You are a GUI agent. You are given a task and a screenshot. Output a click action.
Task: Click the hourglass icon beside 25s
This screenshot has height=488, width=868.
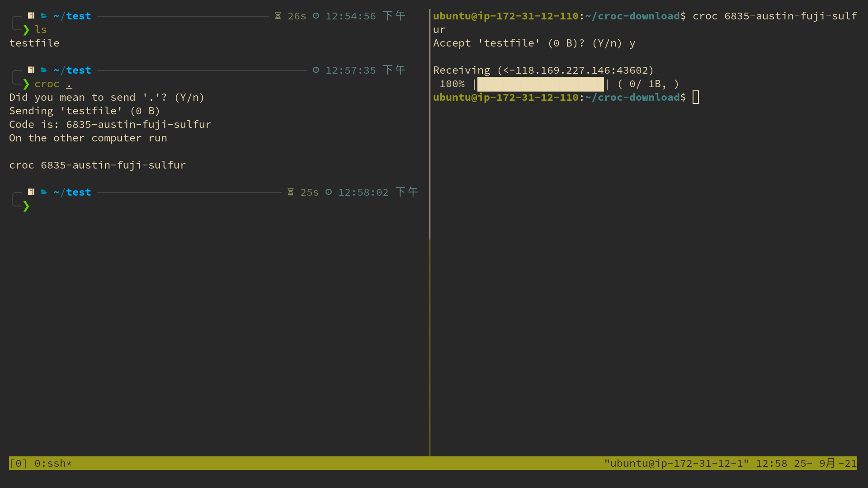291,192
